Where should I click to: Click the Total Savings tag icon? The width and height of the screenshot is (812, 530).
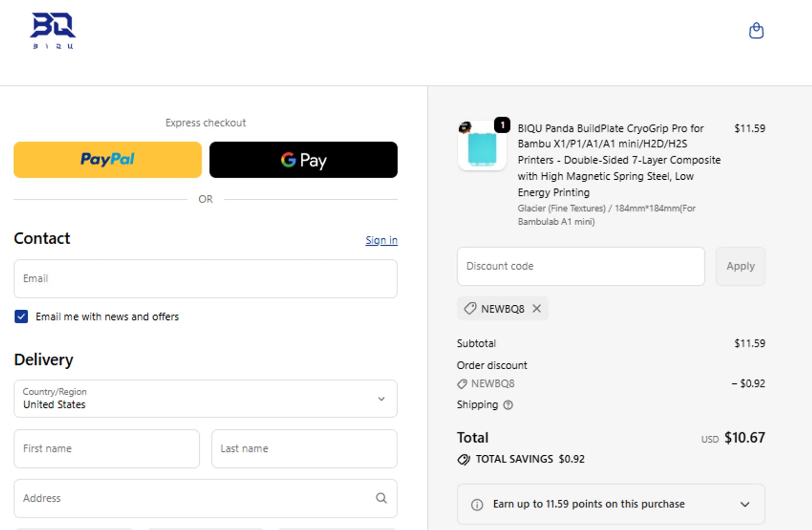463,460
